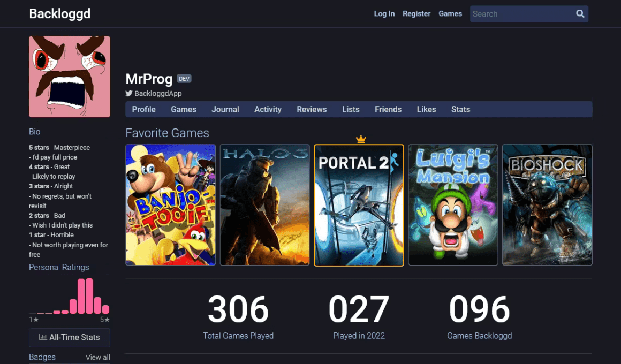Viewport: 621px width, 364px height.
Task: Click the All-Time Stats button
Action: tap(70, 337)
